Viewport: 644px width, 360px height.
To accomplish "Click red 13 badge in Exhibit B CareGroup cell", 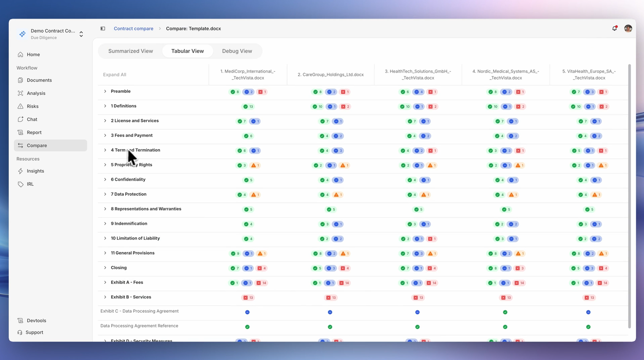I will [331, 298].
